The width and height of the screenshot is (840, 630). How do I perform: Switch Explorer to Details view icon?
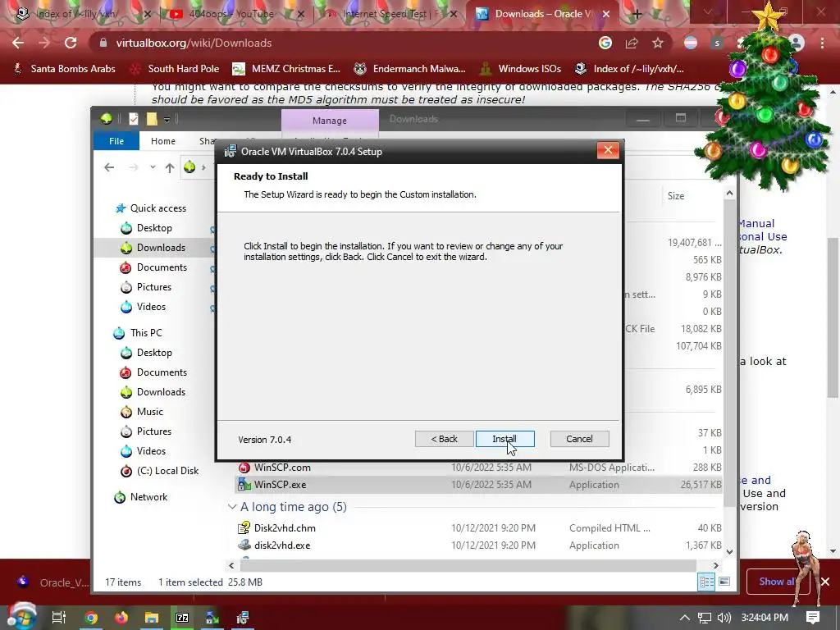[x=706, y=582]
